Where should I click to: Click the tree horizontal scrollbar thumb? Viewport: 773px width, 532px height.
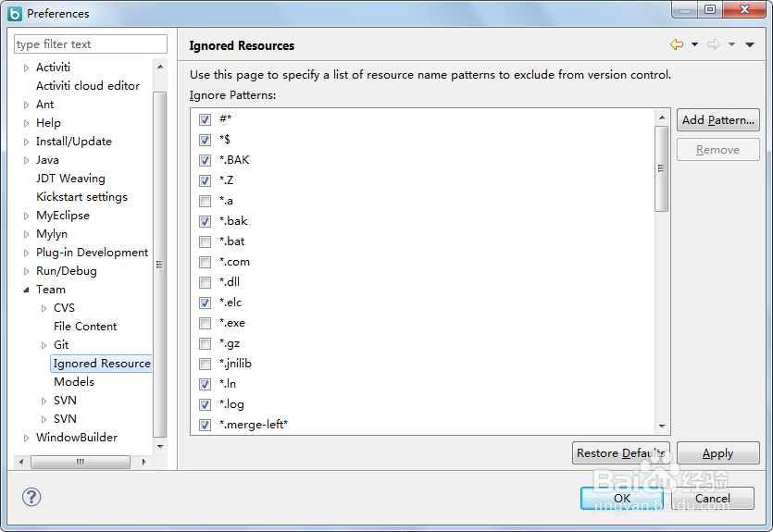[81, 462]
